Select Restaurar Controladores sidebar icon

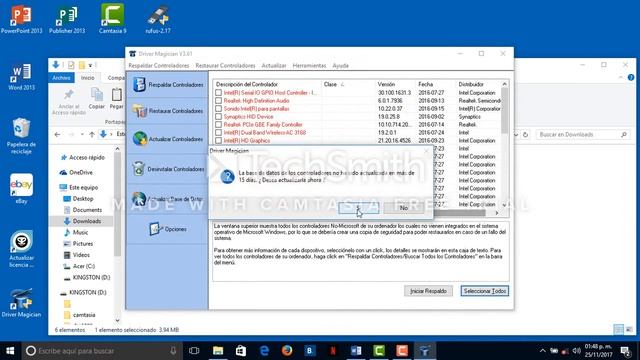[140, 111]
